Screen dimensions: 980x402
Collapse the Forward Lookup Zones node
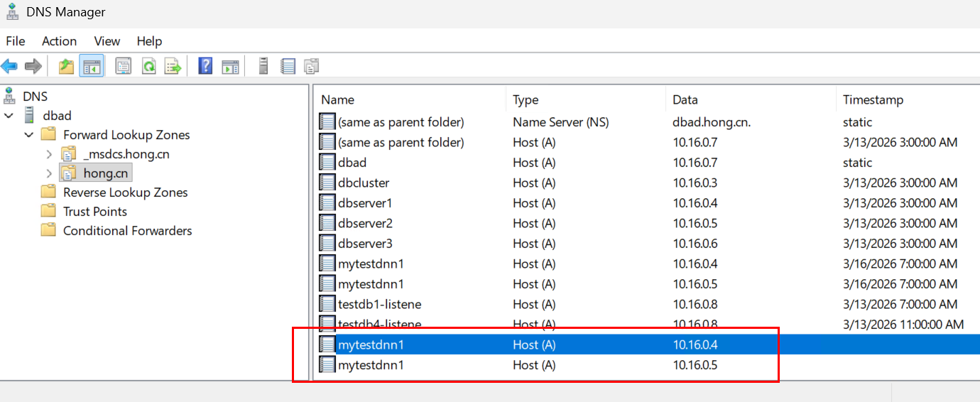coord(29,135)
